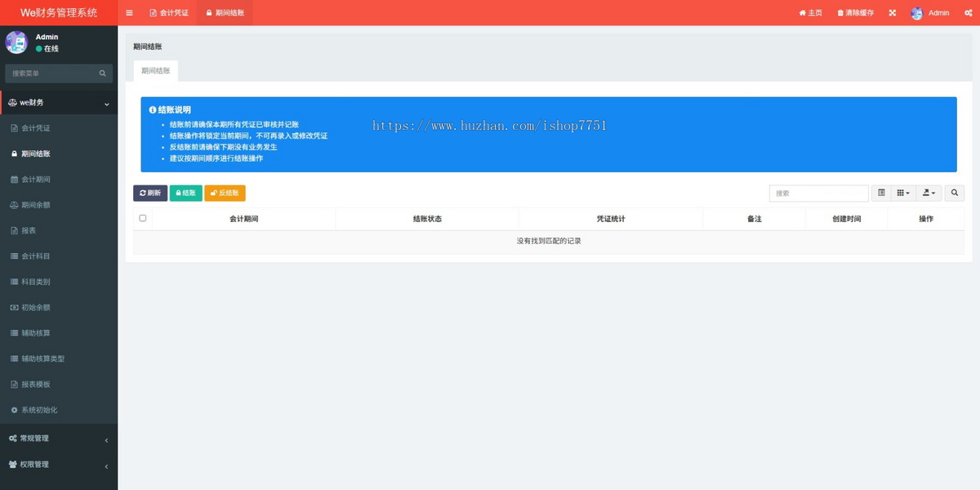Open 报表模板 in the sidebar
980x490 pixels.
(59, 385)
